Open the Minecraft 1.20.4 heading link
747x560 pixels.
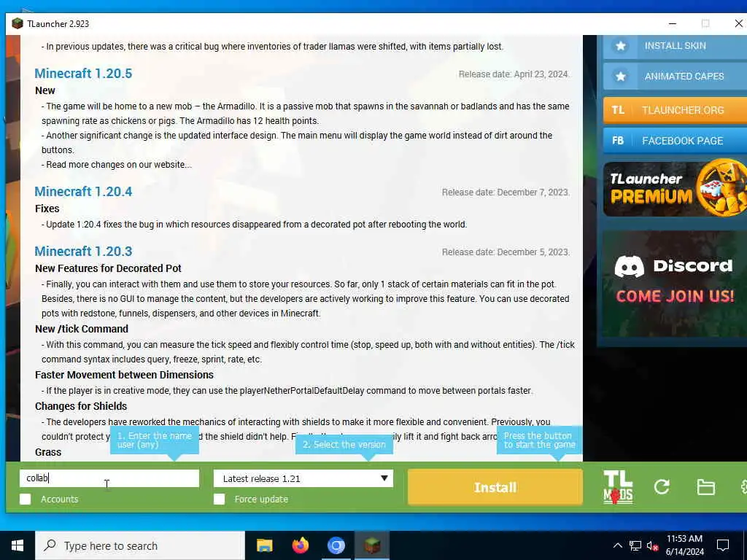pos(83,192)
